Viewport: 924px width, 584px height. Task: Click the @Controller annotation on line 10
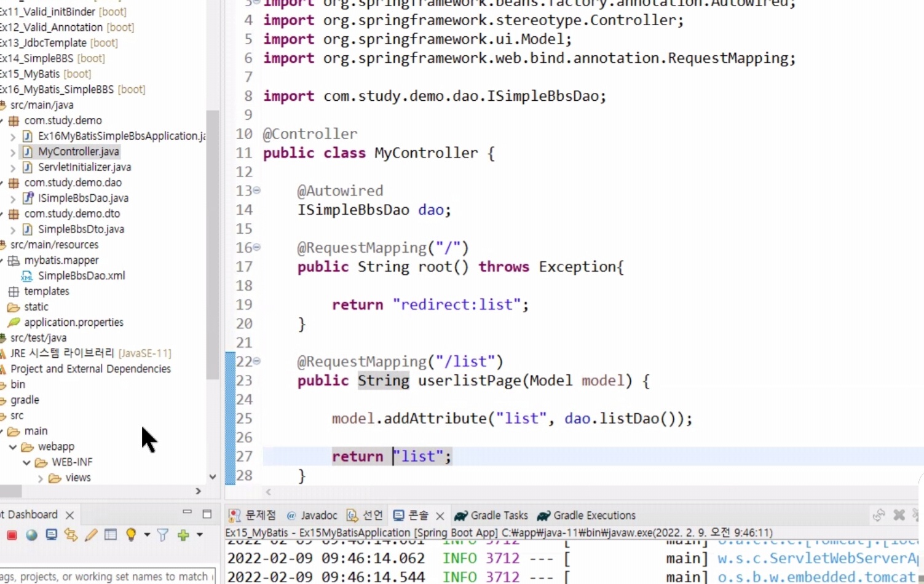tap(310, 134)
